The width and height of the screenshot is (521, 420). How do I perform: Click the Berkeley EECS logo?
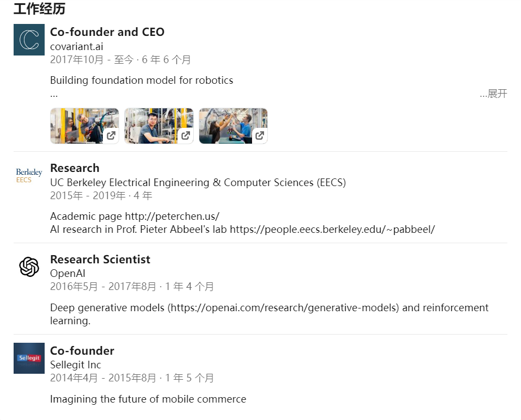click(29, 176)
